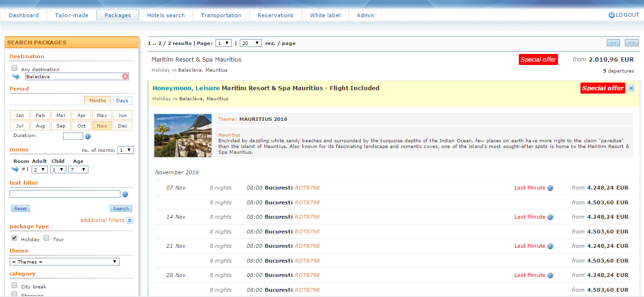The image size is (644, 297).
Task: Check the Tour package type
Action: coord(46,238)
